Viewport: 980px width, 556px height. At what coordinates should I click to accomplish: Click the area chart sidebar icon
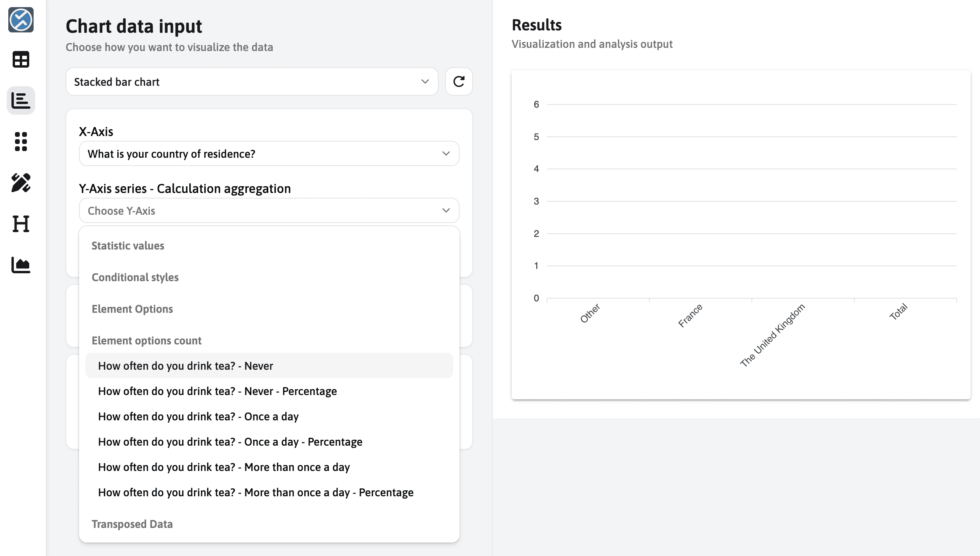(x=21, y=265)
